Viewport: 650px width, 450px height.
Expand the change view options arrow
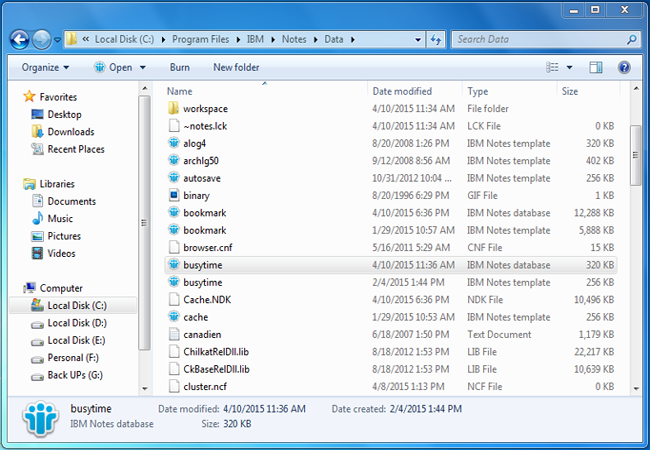[569, 68]
